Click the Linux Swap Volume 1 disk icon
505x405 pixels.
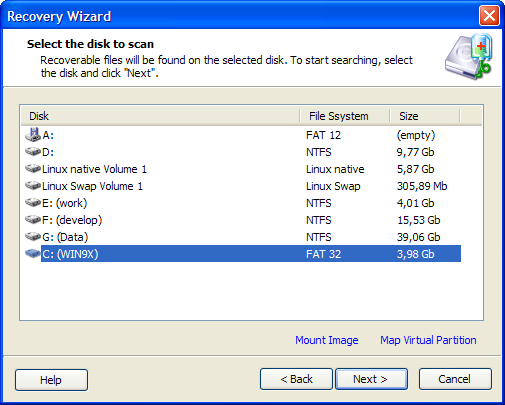tap(33, 186)
